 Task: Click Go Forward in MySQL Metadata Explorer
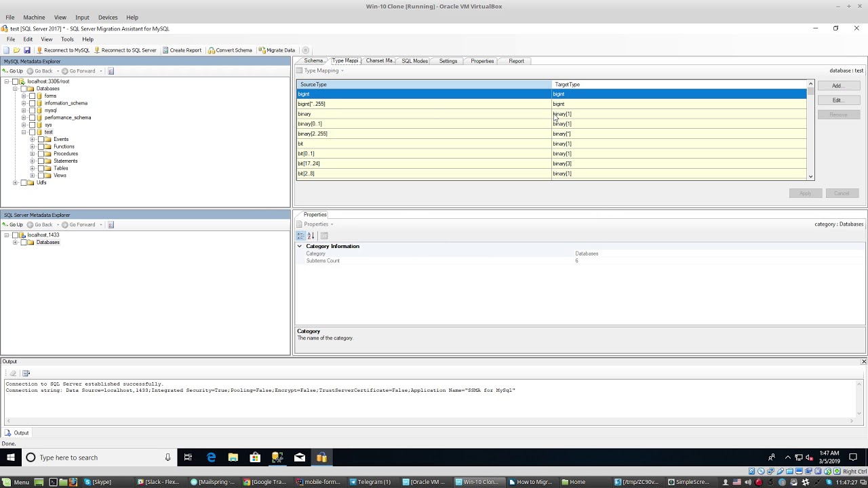point(78,71)
